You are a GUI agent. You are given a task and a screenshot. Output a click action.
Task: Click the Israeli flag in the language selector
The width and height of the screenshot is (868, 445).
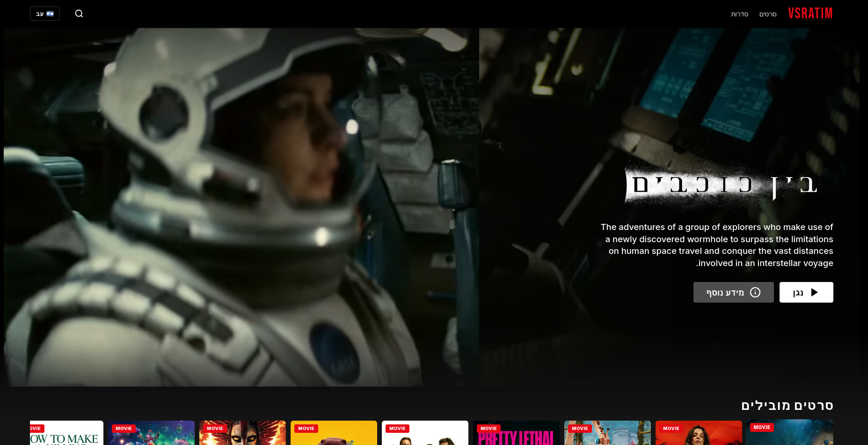tap(51, 14)
